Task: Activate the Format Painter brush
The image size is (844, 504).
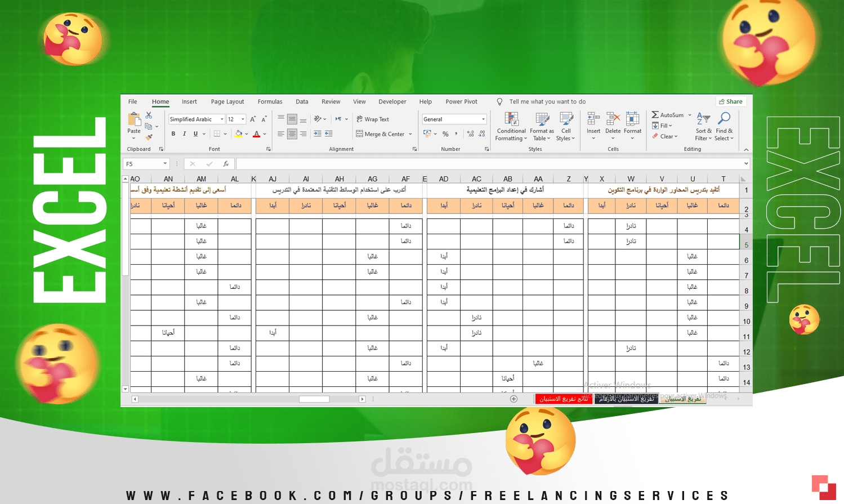Action: [x=149, y=137]
